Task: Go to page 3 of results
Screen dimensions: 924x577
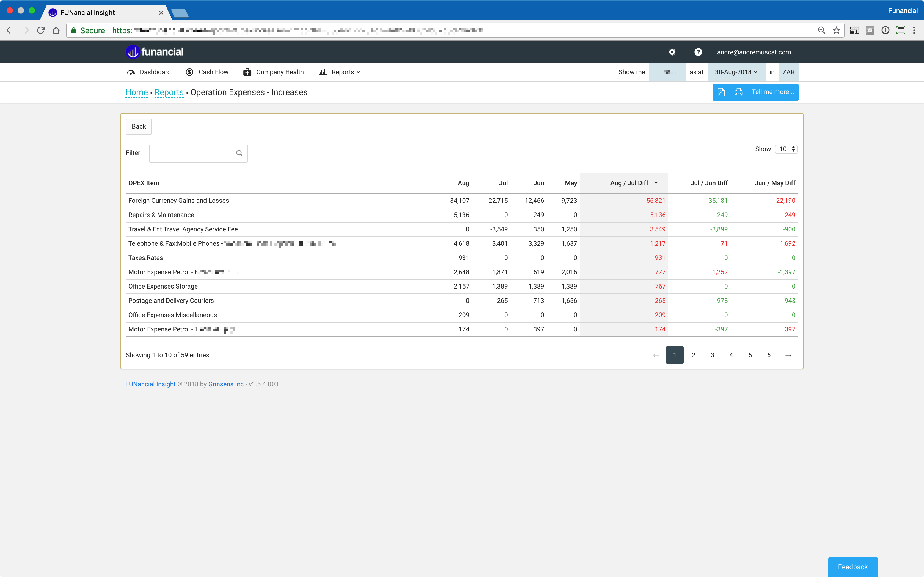Action: pyautogui.click(x=712, y=355)
